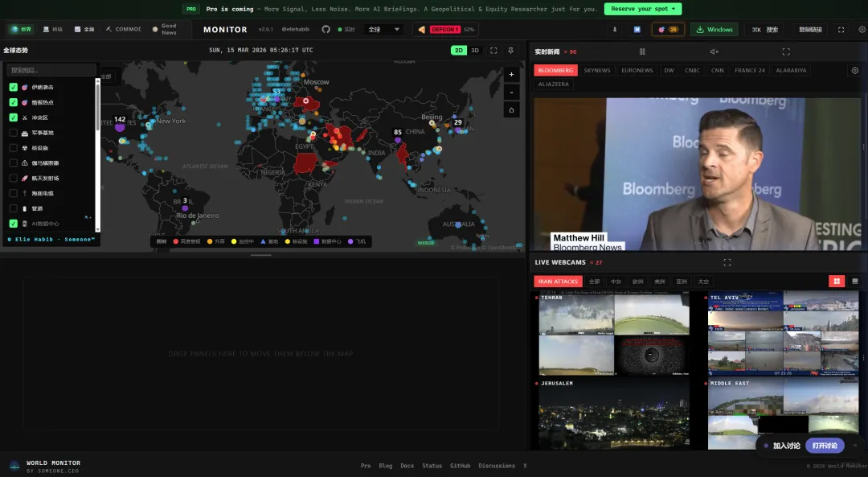Open the Status footer link
The width and height of the screenshot is (868, 477).
click(x=432, y=466)
